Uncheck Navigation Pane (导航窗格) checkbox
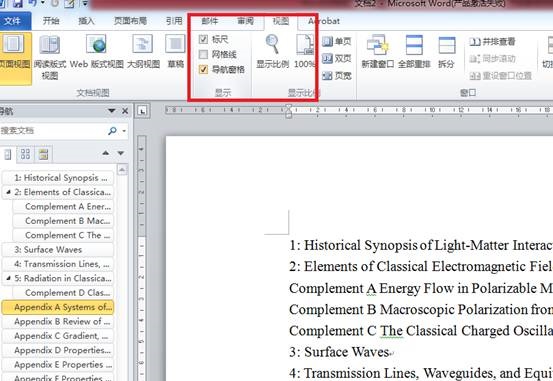 (x=203, y=69)
